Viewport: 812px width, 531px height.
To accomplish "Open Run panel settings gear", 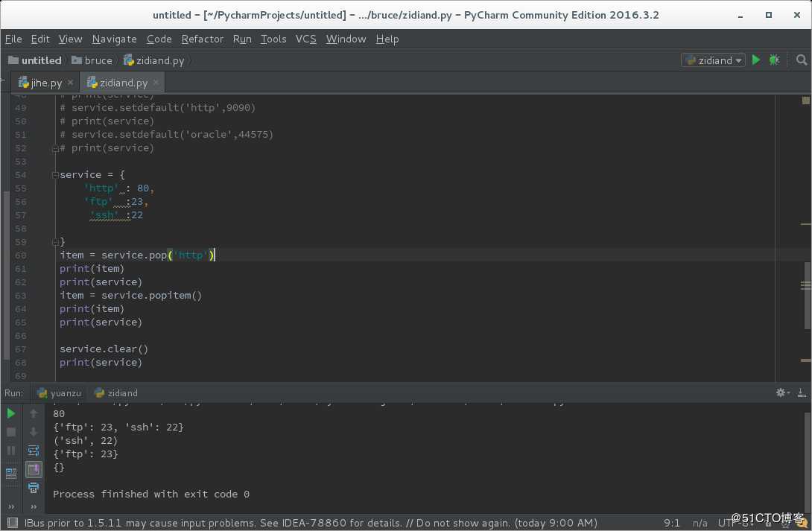I will click(x=782, y=392).
